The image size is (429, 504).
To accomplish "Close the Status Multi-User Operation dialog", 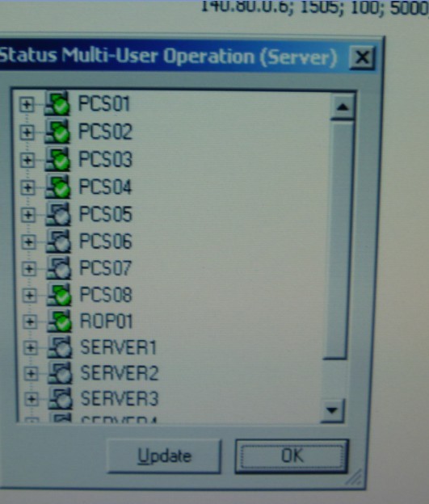I will 363,58.
